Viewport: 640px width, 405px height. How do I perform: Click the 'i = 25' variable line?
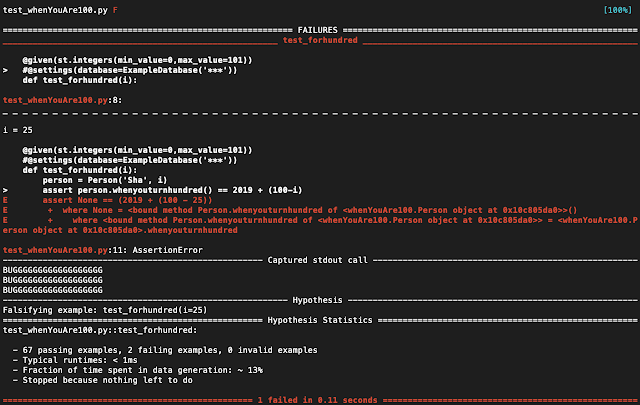[20, 130]
